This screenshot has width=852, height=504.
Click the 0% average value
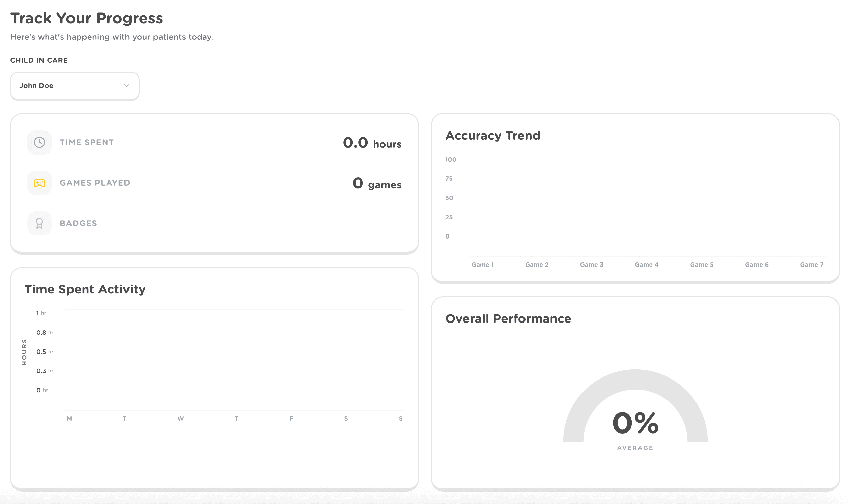click(x=635, y=423)
